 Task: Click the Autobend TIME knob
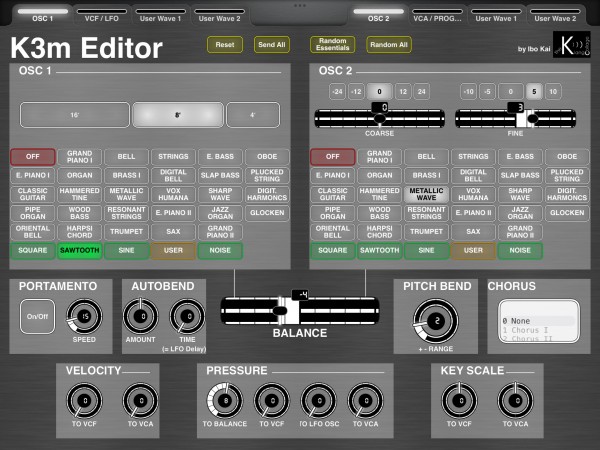[x=188, y=316]
